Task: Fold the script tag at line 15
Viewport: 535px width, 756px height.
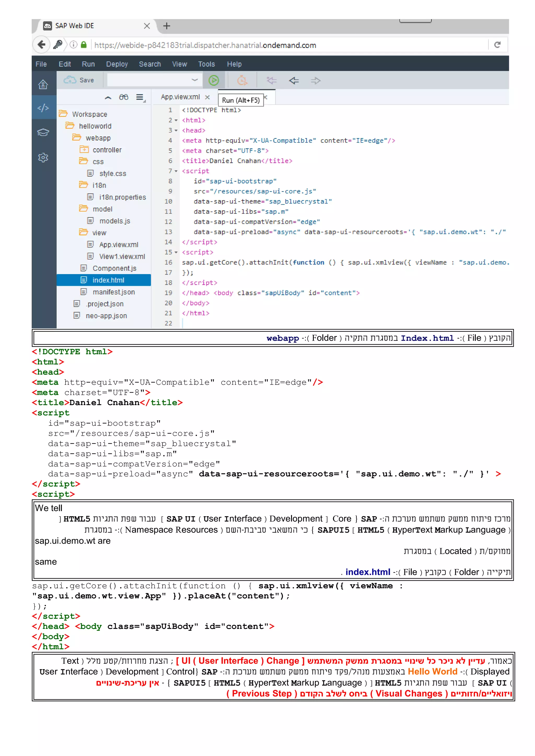Action: click(x=176, y=252)
